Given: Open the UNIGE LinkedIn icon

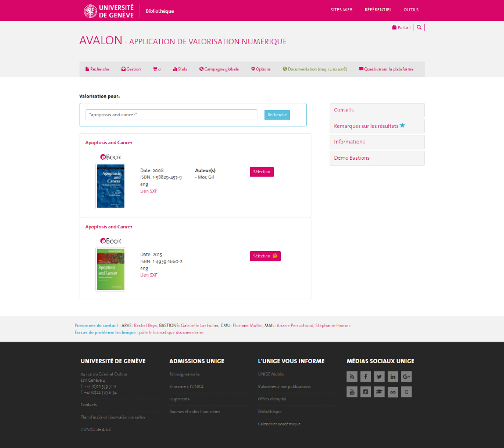Looking at the screenshot, I should point(393,377).
